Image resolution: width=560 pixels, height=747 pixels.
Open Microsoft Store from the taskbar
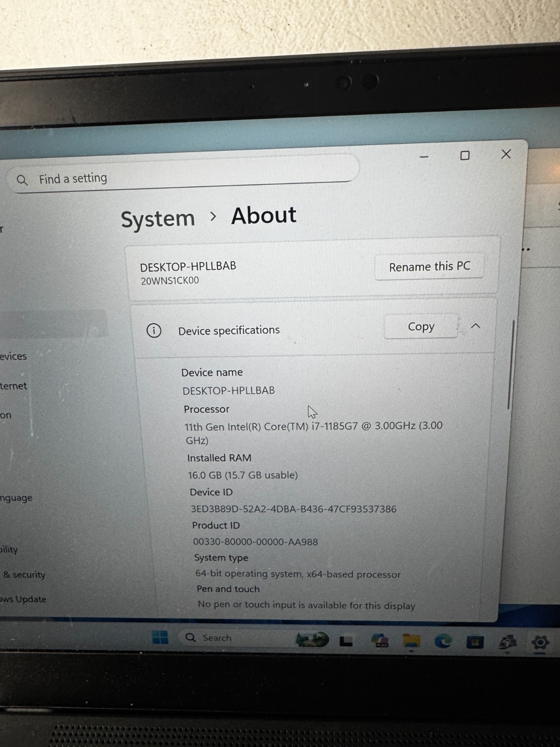point(475,642)
